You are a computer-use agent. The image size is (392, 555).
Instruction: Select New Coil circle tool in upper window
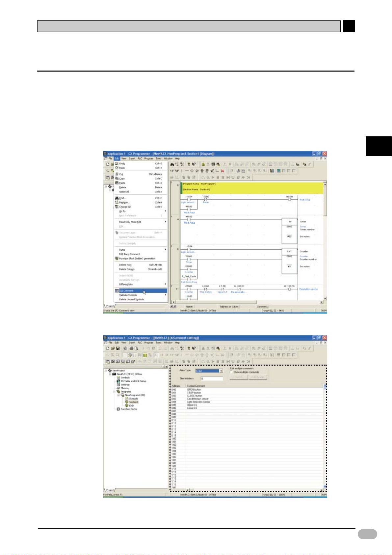tap(192, 171)
